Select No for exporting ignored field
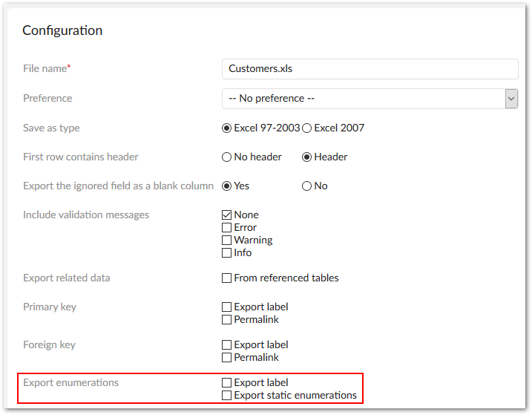Screen dimensions: 532x415 pos(307,186)
